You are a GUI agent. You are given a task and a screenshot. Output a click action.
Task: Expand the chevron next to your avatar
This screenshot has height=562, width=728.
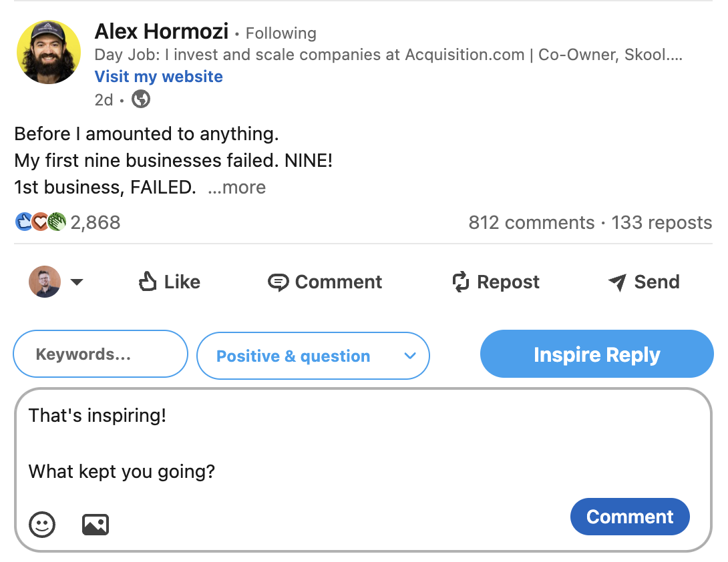pyautogui.click(x=77, y=282)
